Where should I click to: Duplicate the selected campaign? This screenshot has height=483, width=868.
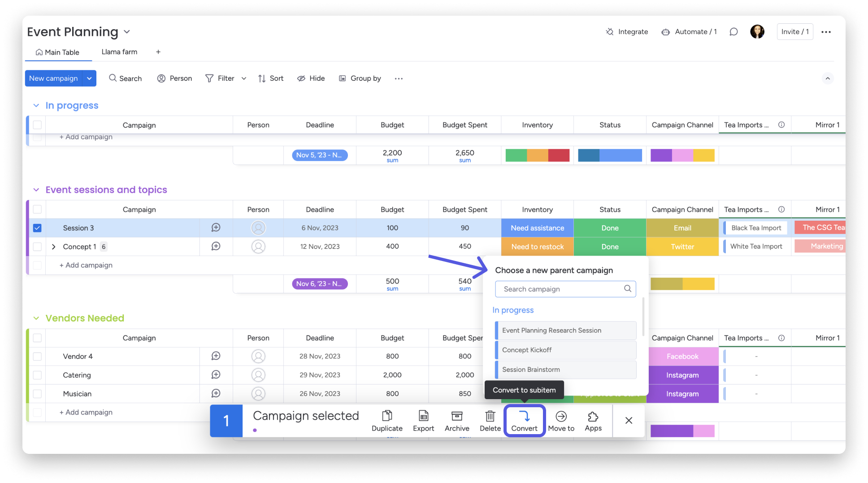tap(387, 421)
